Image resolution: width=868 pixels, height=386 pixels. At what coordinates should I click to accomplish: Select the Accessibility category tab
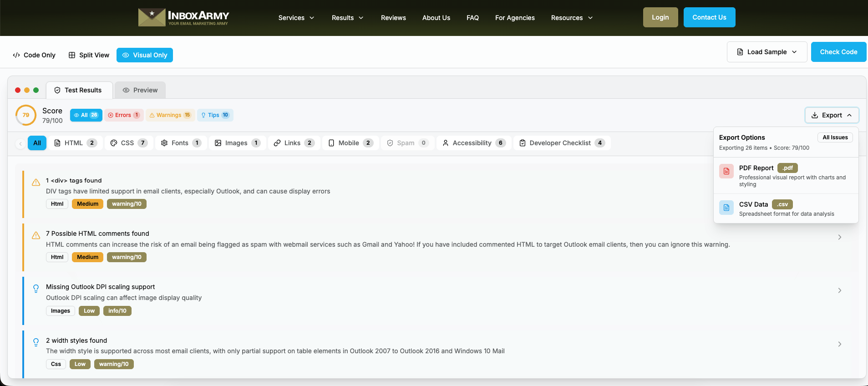473,143
